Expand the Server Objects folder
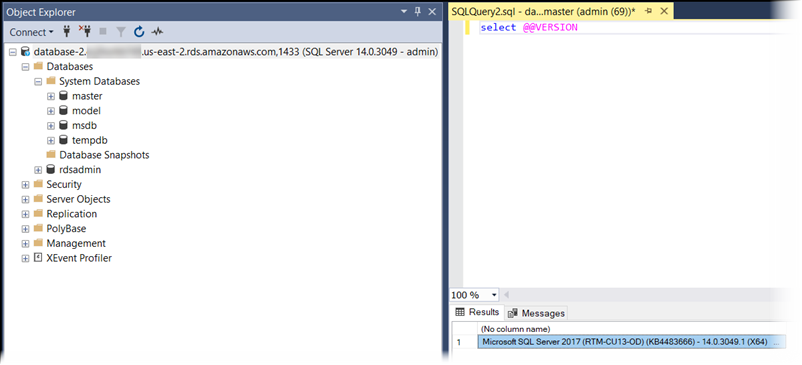The width and height of the screenshot is (802, 365). (x=25, y=200)
